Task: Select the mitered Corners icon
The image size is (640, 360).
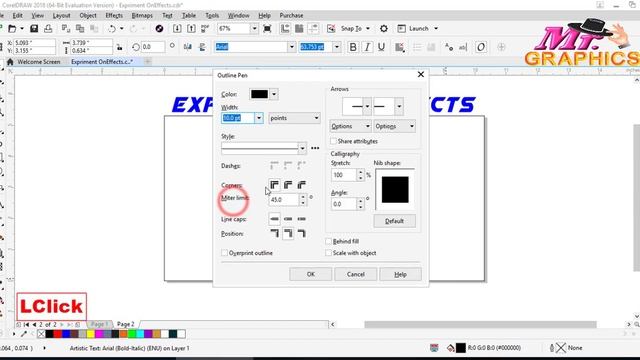Action: pyautogui.click(x=274, y=185)
